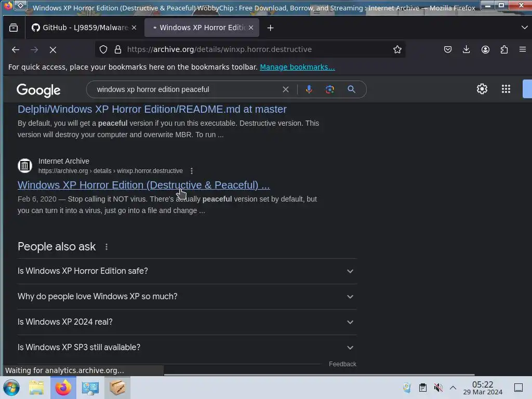This screenshot has width=532, height=399.
Task: Click the Feedback link
Action: tap(342, 364)
